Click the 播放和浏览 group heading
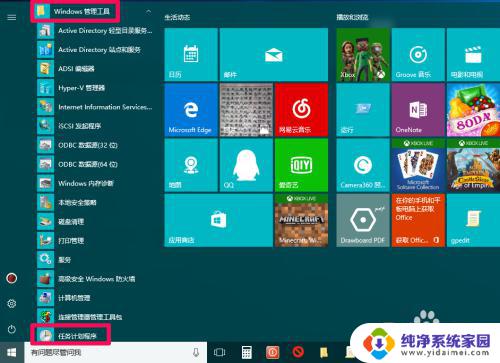 (x=352, y=17)
